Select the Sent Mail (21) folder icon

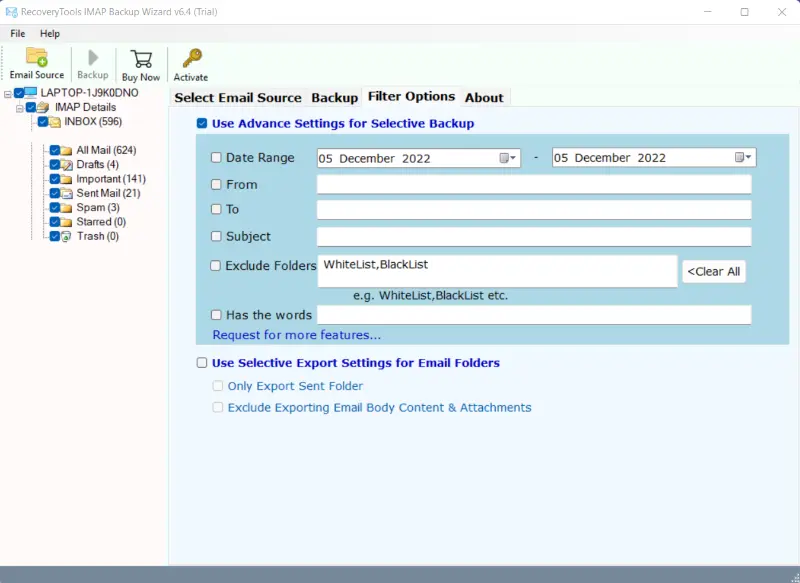click(x=67, y=193)
